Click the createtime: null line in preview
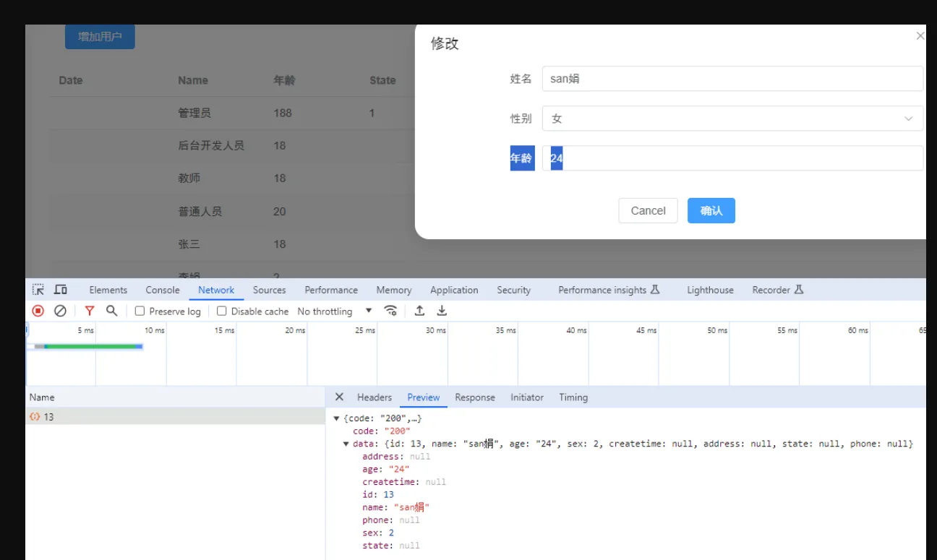 point(404,481)
